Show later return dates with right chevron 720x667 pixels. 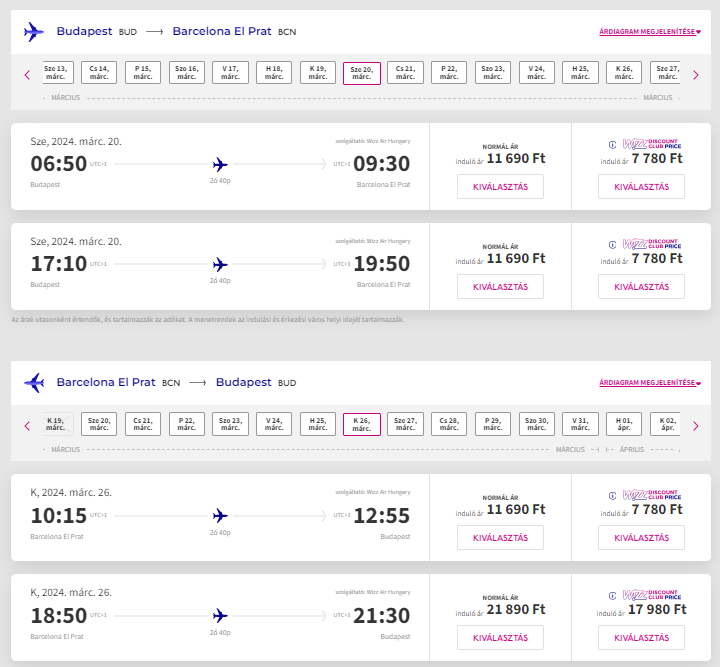[696, 426]
